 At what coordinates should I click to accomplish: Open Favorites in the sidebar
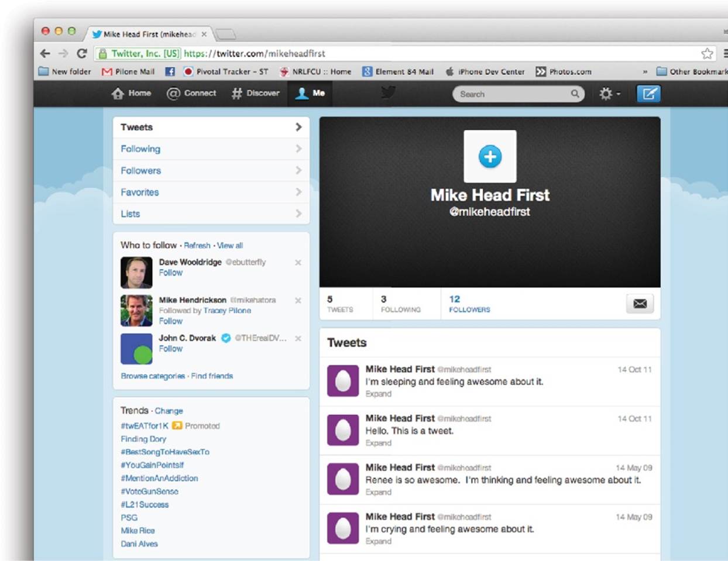(x=211, y=192)
